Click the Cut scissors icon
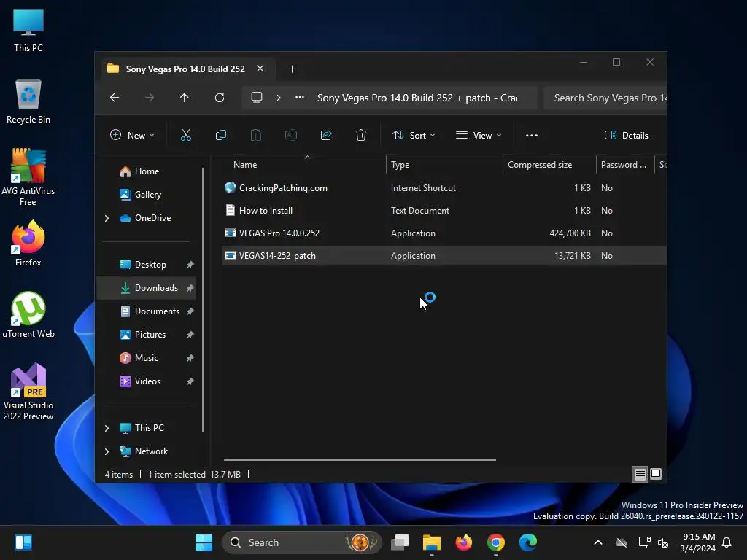 click(186, 135)
